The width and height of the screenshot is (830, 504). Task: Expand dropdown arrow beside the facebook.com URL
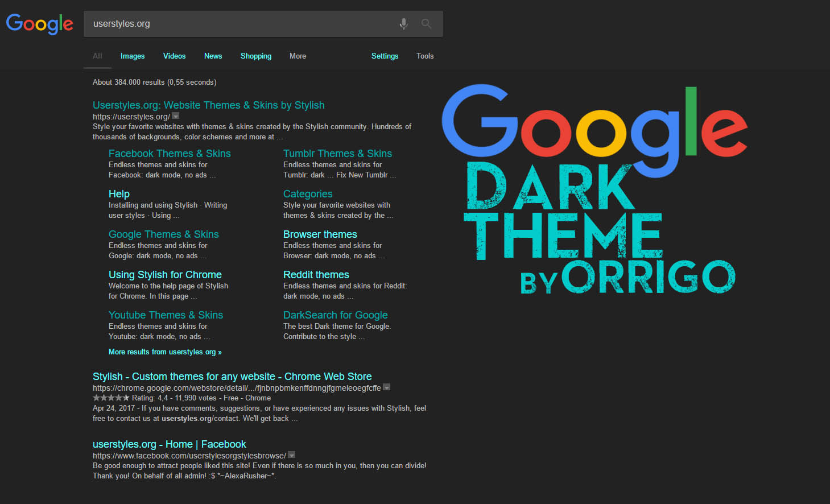coord(292,455)
